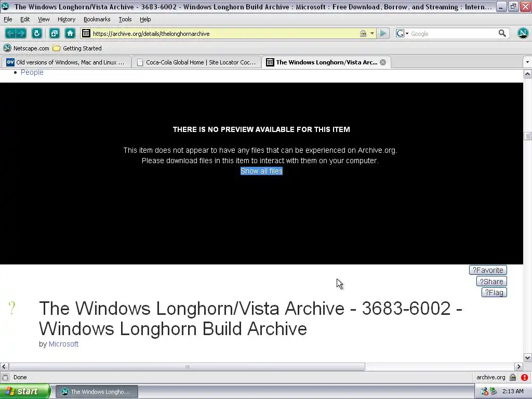
Task: Click the network connection tray icon
Action: click(x=484, y=392)
